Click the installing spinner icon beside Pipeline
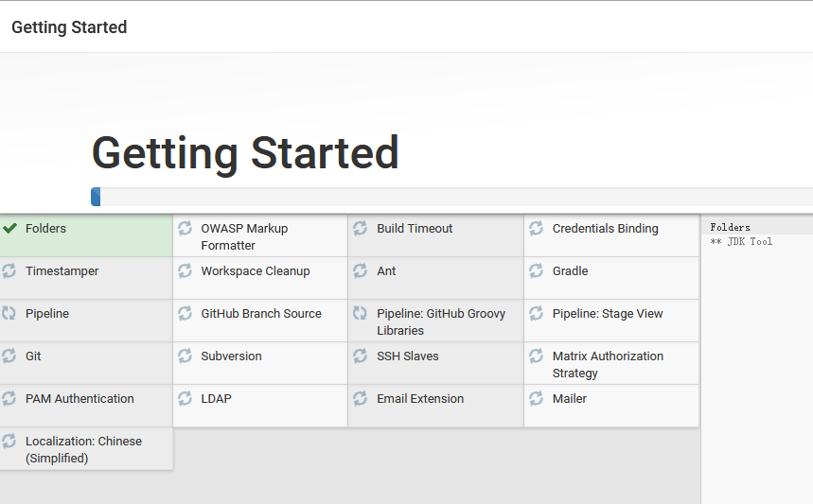 point(9,313)
